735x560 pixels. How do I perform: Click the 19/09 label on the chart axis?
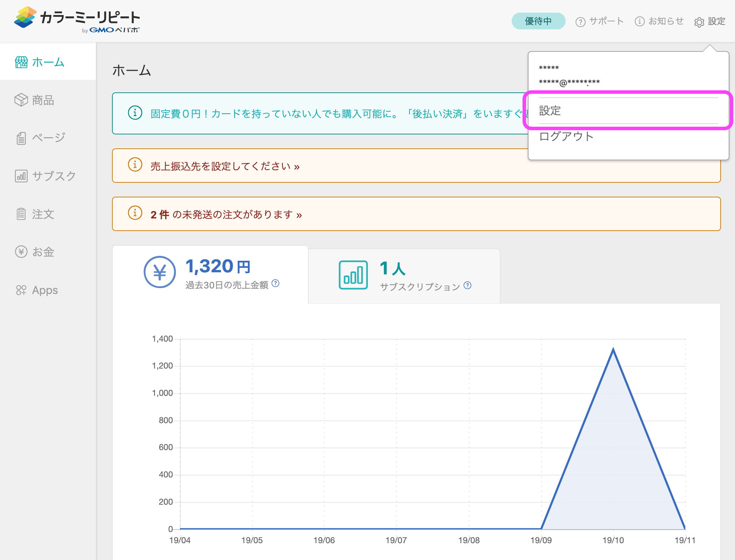(x=541, y=540)
